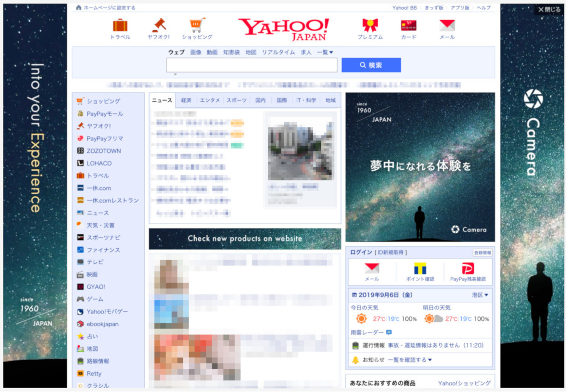Click the ショッピング cart icon in sidebar
Screen dimensions: 566x392
point(80,101)
